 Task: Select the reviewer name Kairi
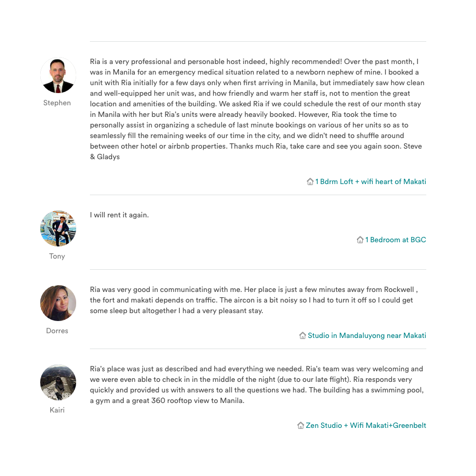click(x=57, y=410)
